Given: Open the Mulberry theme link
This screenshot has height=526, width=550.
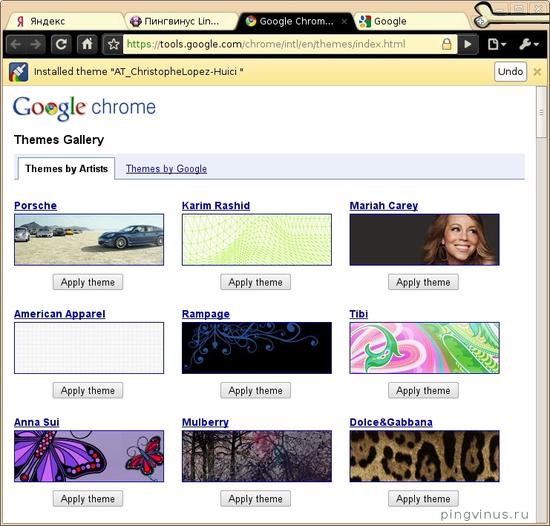Looking at the screenshot, I should 205,422.
